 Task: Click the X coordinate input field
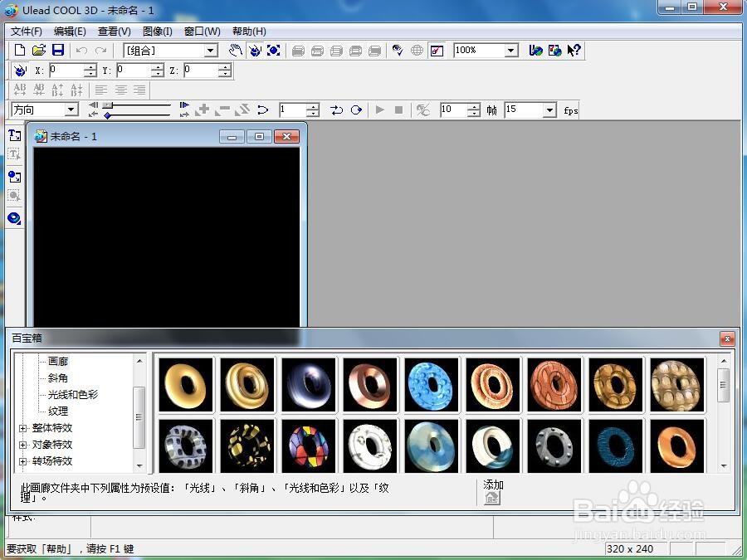click(x=67, y=71)
